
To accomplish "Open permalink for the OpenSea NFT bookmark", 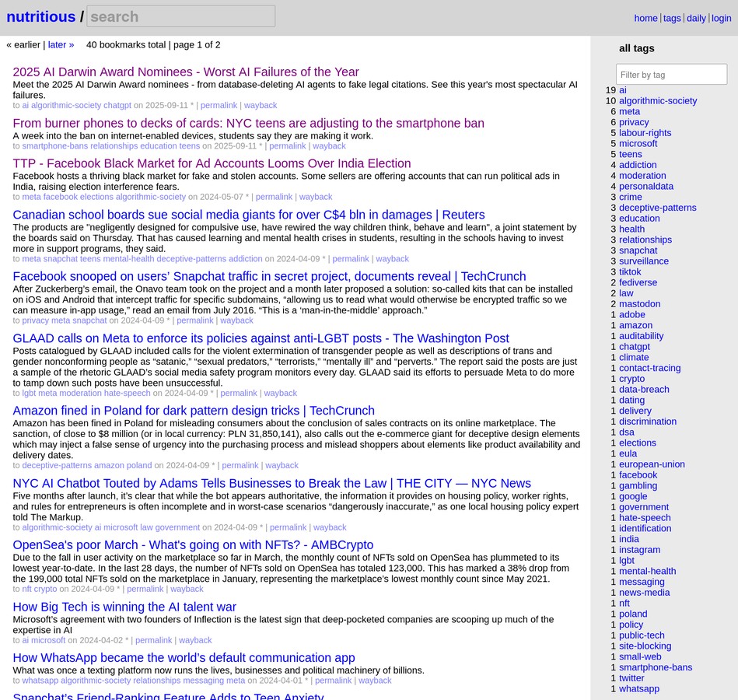I will coord(145,590).
